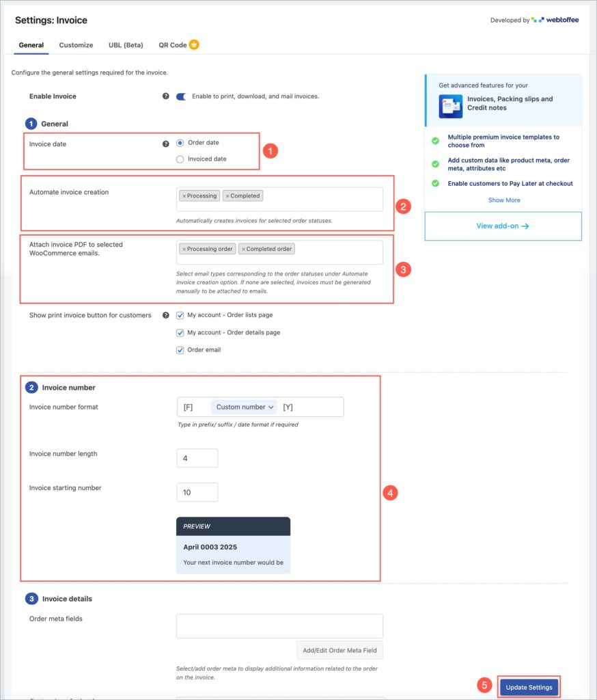Click the help icon beside Invoice date
Viewport: 597px width, 700px height.
tap(165, 144)
